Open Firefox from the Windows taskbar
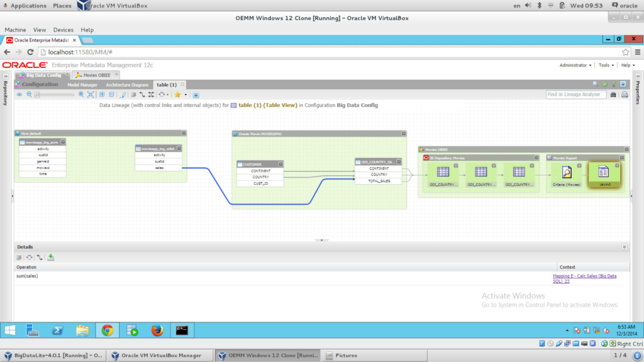This screenshot has width=644, height=362. pyautogui.click(x=157, y=331)
